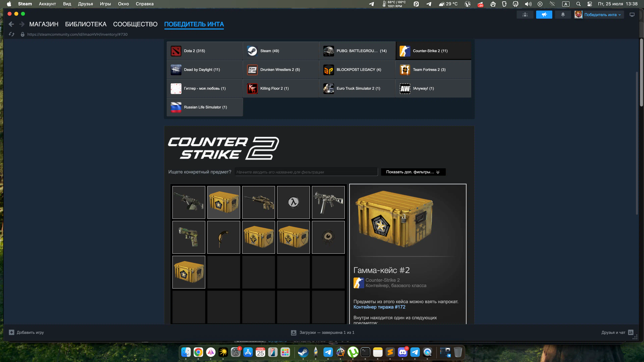Image resolution: width=644 pixels, height=362 pixels.
Task: Select the eye sticker item thumbnail
Action: coord(328,237)
